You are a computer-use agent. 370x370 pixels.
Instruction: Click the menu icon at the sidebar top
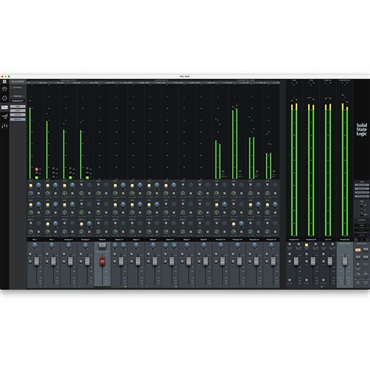click(4, 82)
